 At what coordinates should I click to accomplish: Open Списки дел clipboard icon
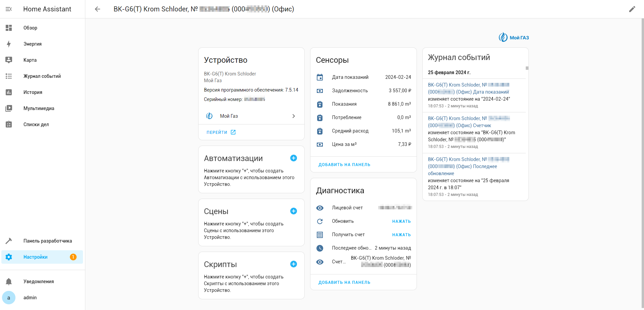(x=9, y=124)
